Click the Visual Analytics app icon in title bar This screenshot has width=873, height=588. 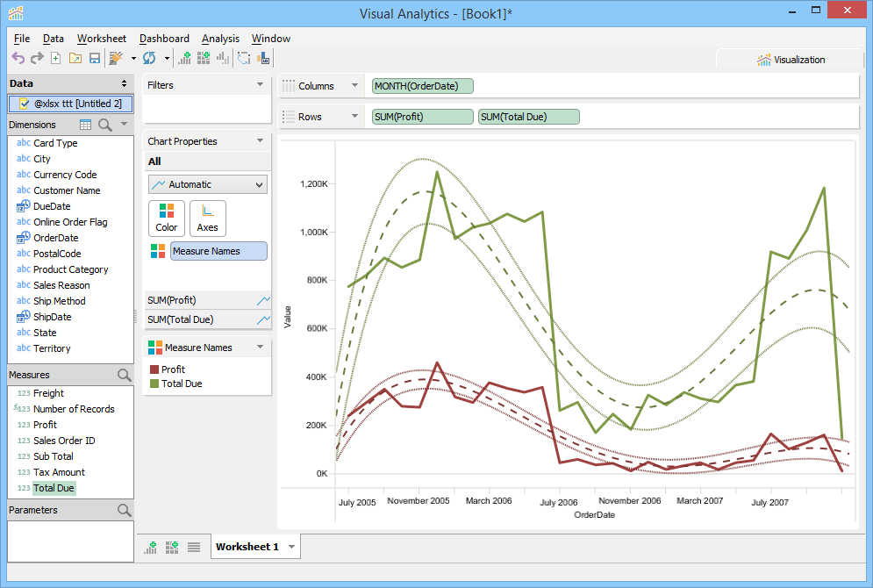(x=16, y=13)
